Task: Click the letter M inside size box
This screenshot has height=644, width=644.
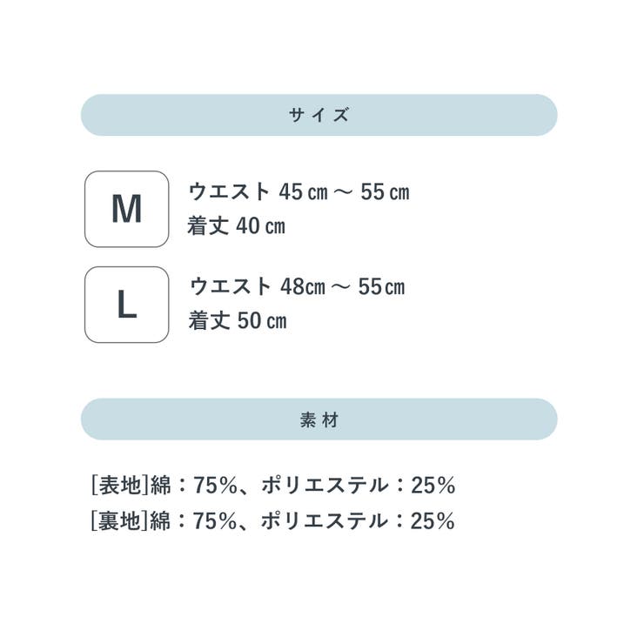Action: pyautogui.click(x=126, y=209)
